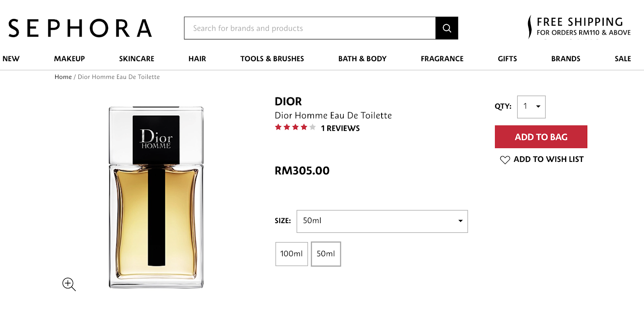Open the 1 Reviews link
Screen dimensions: 644x317
click(340, 128)
